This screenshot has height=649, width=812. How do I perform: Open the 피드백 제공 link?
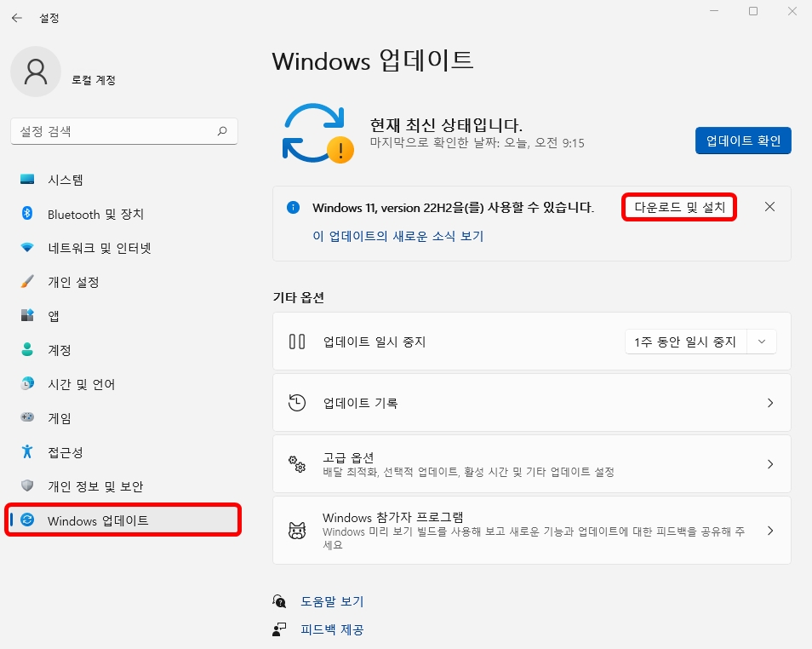click(x=333, y=629)
